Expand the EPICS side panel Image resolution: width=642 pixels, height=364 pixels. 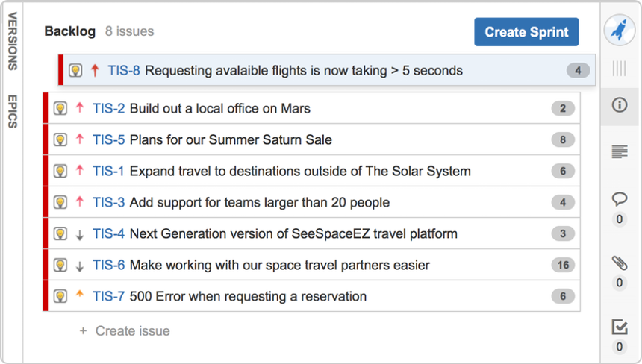12,111
